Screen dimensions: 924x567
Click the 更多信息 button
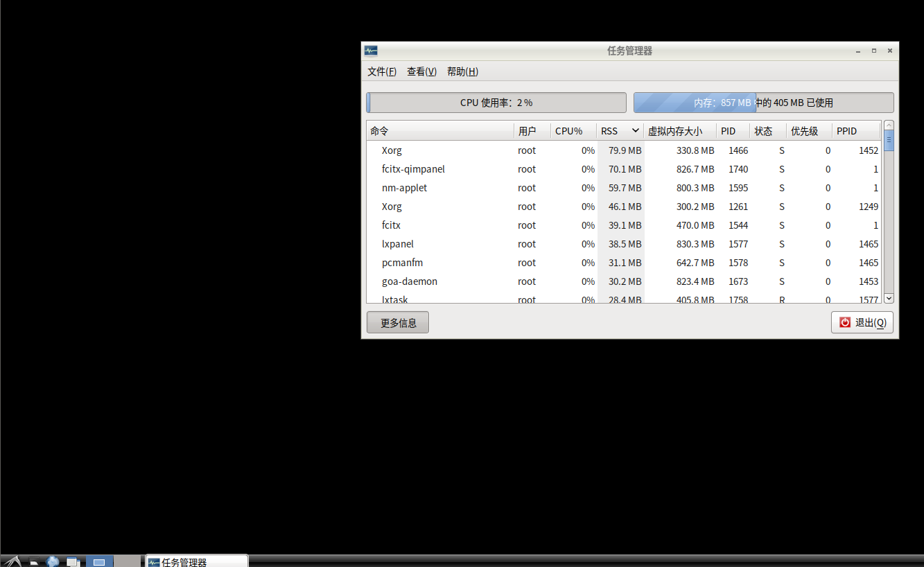(398, 322)
